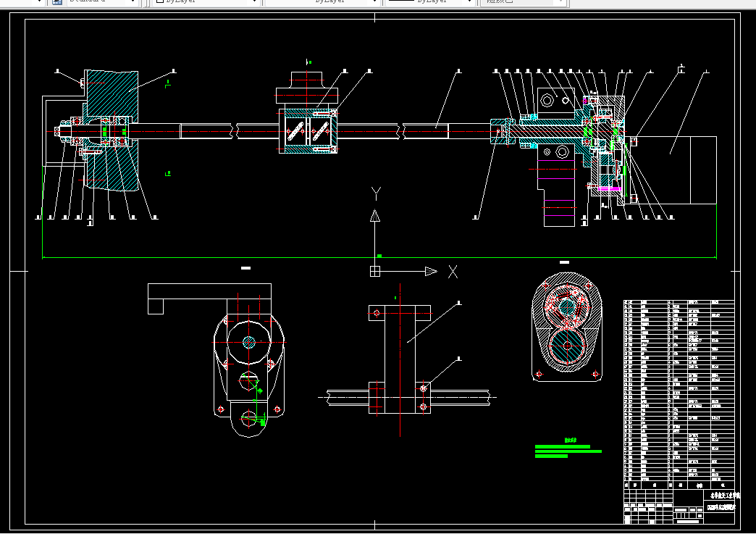The height and width of the screenshot is (534, 756).
Task: Open the ByLayer linetype dropdown arrow
Action: [374, 2]
